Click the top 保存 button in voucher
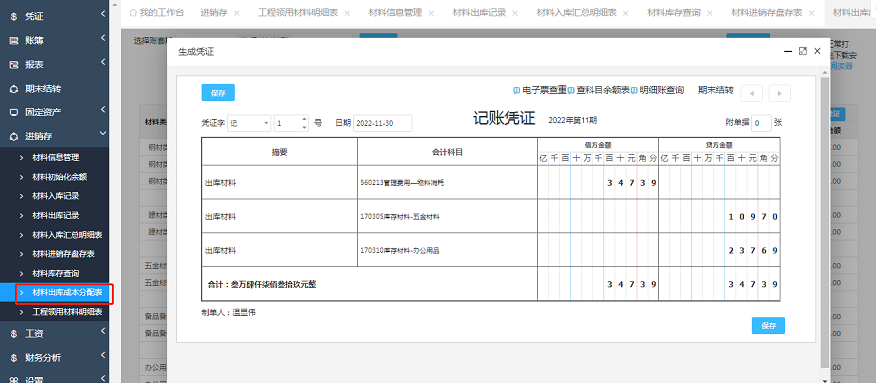876x383 pixels. 218,93
